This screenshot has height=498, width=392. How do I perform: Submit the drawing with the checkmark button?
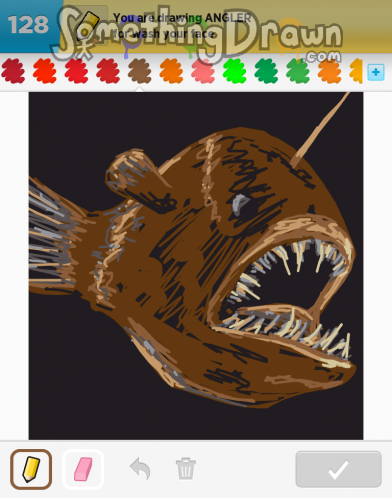(338, 469)
